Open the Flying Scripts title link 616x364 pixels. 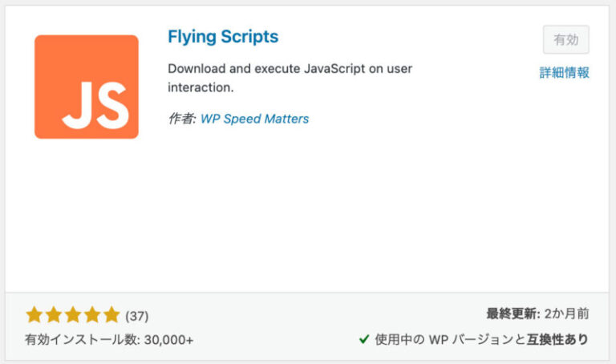223,37
